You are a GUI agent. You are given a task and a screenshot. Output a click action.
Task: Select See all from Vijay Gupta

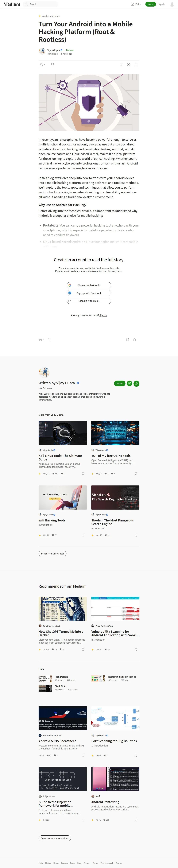click(x=52, y=554)
